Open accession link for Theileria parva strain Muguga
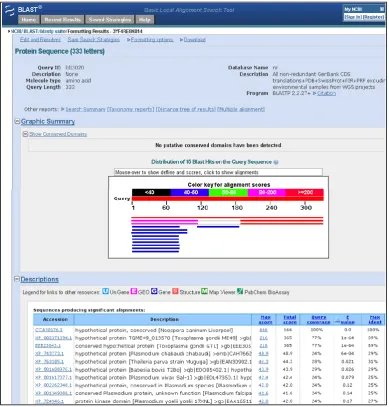This screenshot has height=407, width=389. click(x=49, y=361)
